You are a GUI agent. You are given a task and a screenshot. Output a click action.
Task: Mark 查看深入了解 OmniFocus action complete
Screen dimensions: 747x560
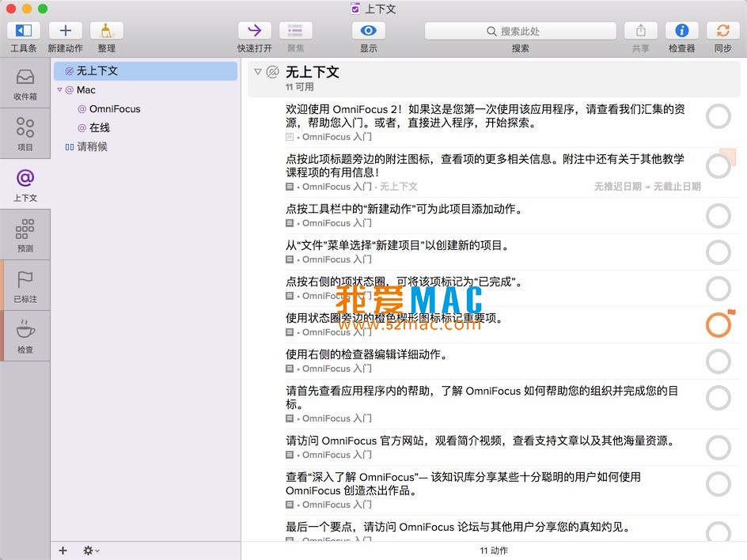point(718,484)
